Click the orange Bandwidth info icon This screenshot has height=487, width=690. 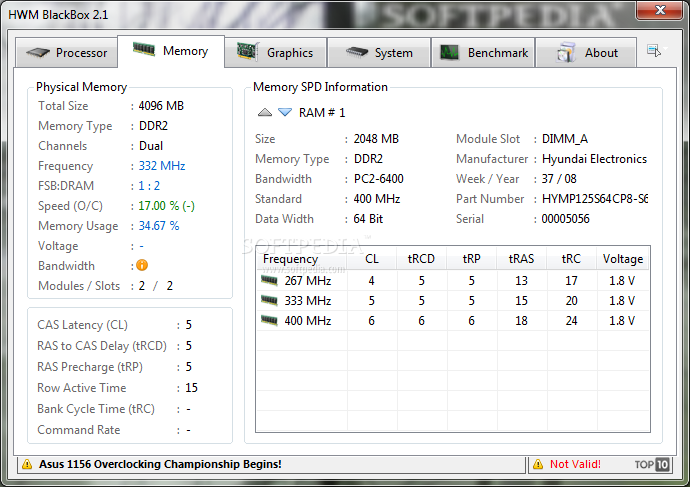142,265
